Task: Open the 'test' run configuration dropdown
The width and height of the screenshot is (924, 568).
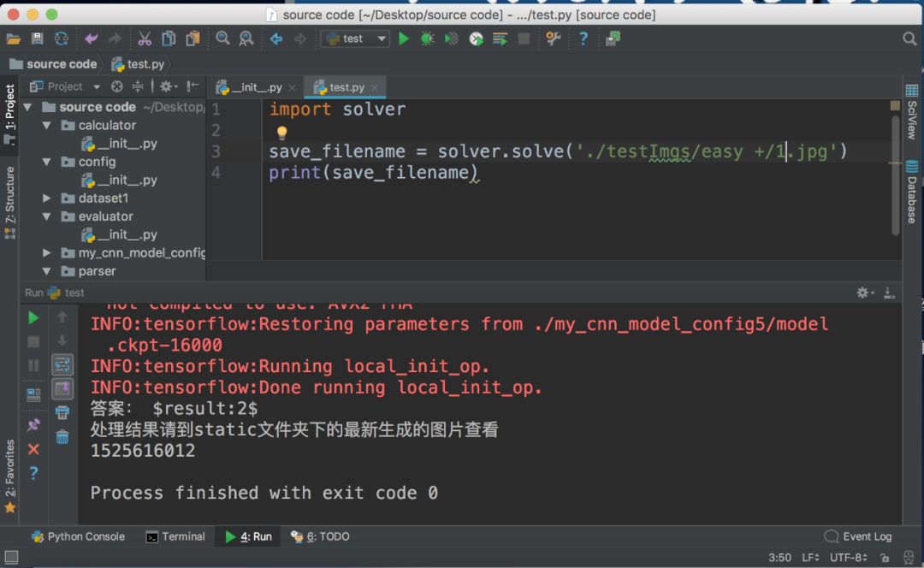Action: [x=355, y=38]
